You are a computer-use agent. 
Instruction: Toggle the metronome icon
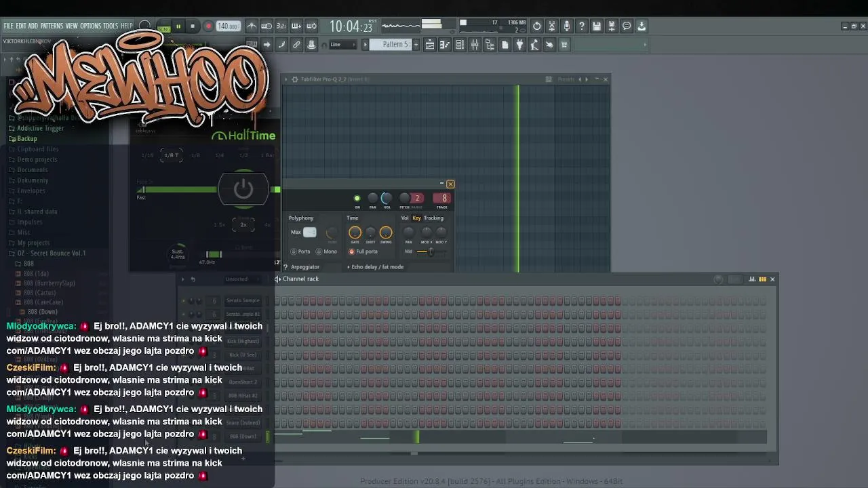click(252, 26)
